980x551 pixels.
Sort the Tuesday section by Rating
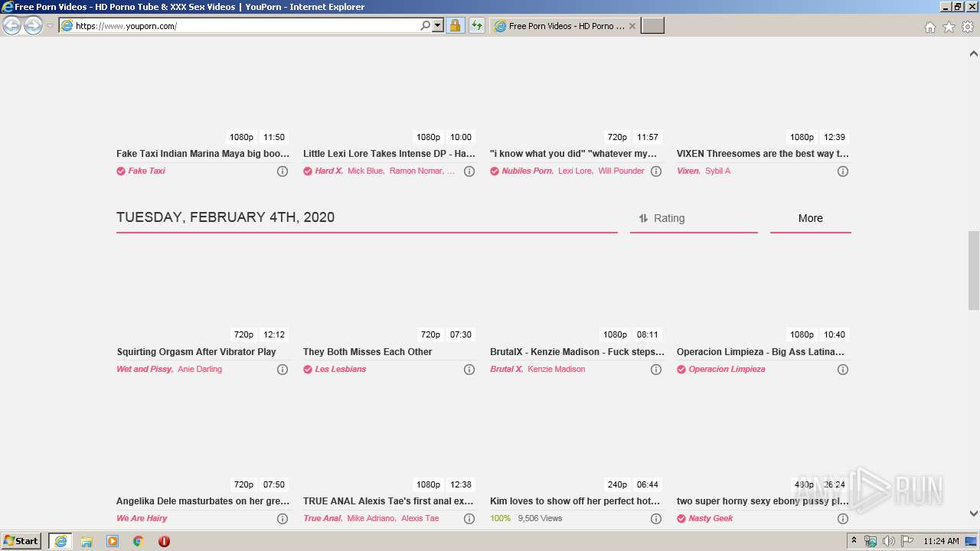click(x=694, y=218)
